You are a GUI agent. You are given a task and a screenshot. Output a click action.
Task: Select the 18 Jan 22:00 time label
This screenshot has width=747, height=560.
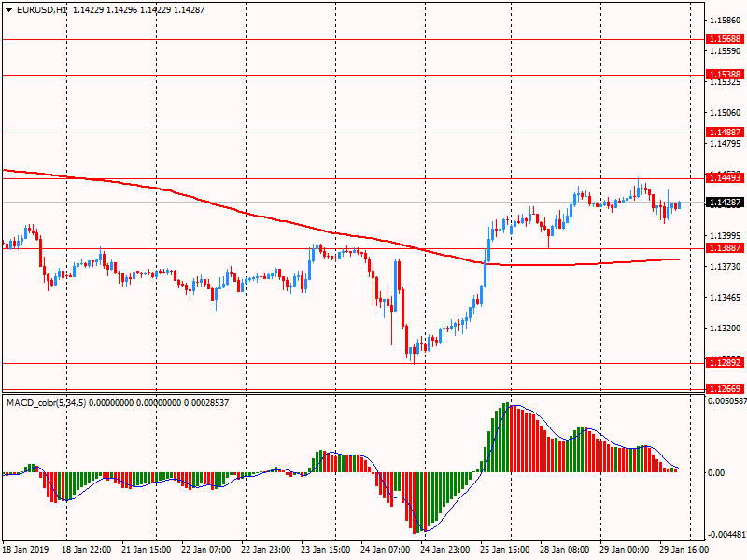pyautogui.click(x=87, y=551)
